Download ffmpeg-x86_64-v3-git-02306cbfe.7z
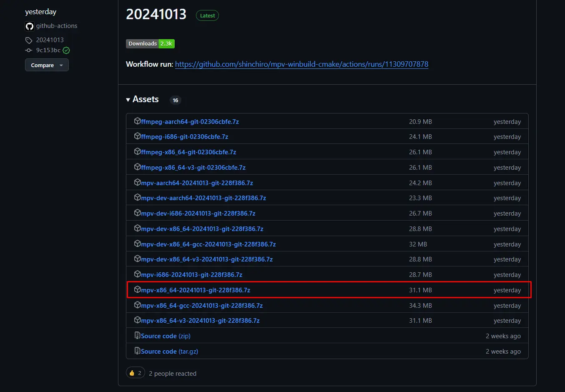The width and height of the screenshot is (565, 392). pyautogui.click(x=193, y=168)
